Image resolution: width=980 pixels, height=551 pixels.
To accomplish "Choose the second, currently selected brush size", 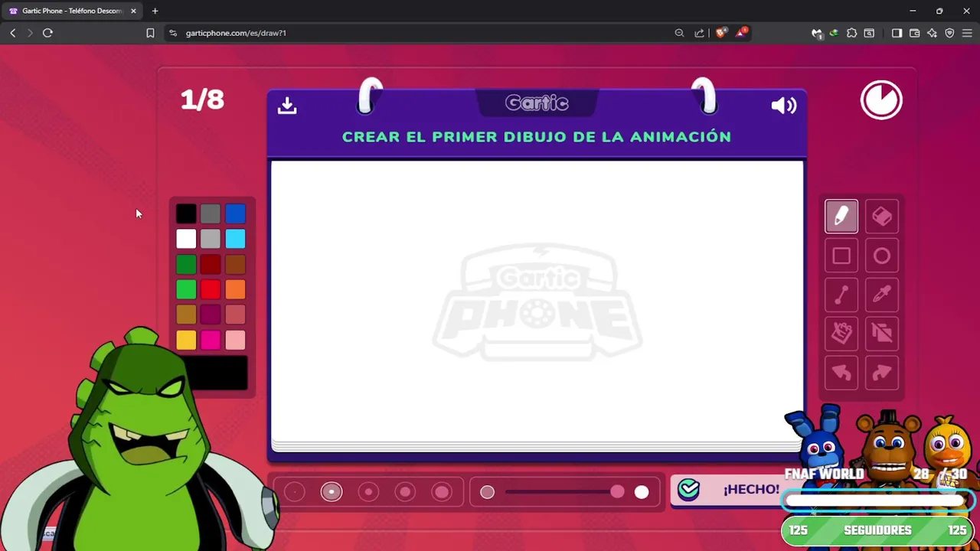I will (332, 492).
